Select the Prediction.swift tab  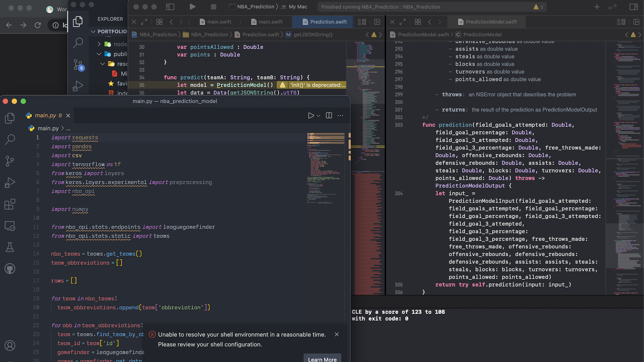[x=324, y=22]
